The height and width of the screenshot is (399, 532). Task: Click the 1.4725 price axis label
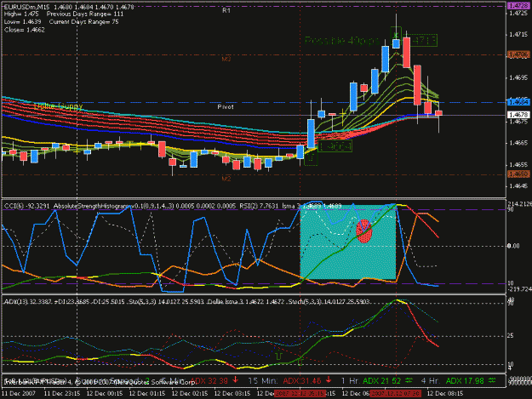tap(518, 14)
